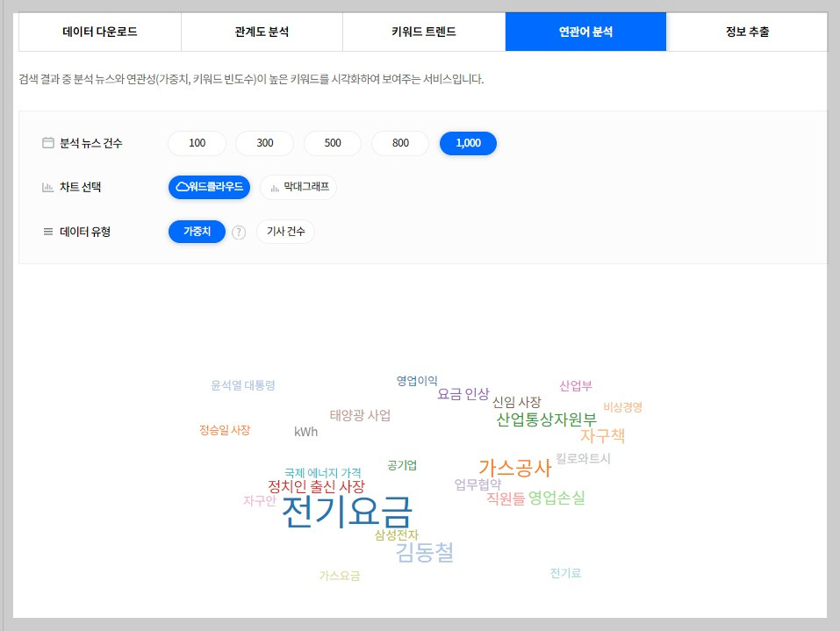Switch to the 관계도 분석 tab
This screenshot has height=631, width=840.
[x=261, y=30]
